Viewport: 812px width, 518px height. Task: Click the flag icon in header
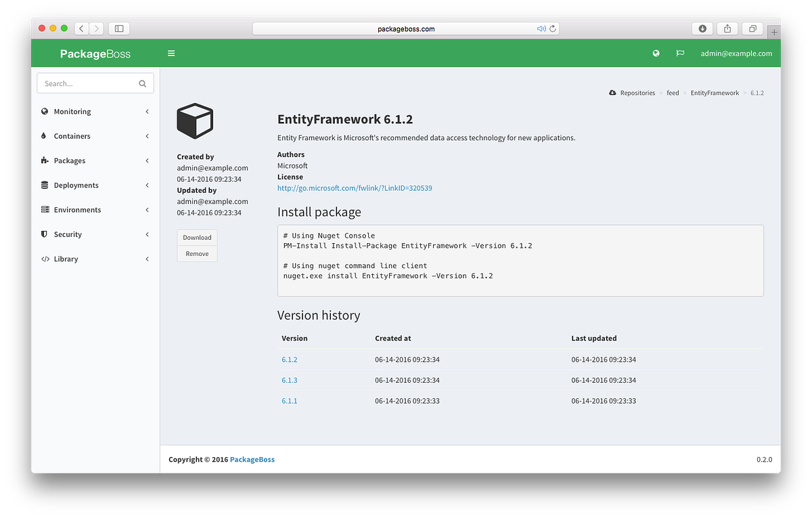[x=680, y=53]
